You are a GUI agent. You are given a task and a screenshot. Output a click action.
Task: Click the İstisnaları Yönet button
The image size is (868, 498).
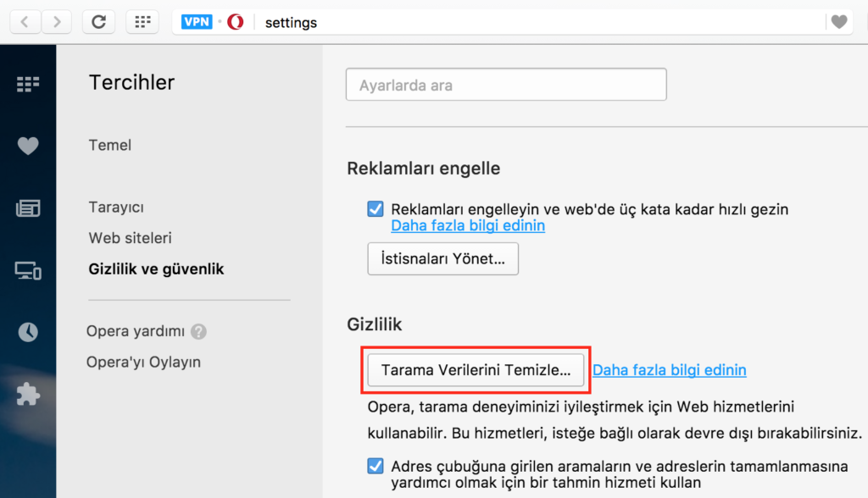(x=442, y=258)
